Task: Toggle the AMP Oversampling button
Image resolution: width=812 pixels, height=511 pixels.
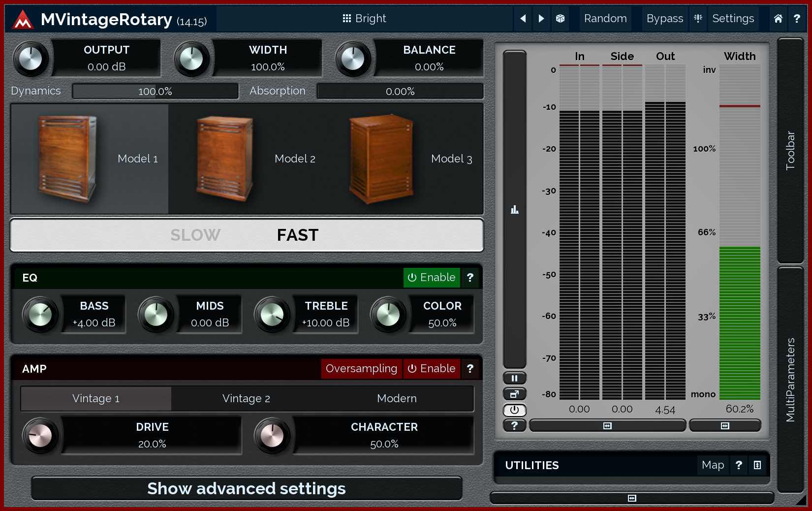Action: pos(361,369)
